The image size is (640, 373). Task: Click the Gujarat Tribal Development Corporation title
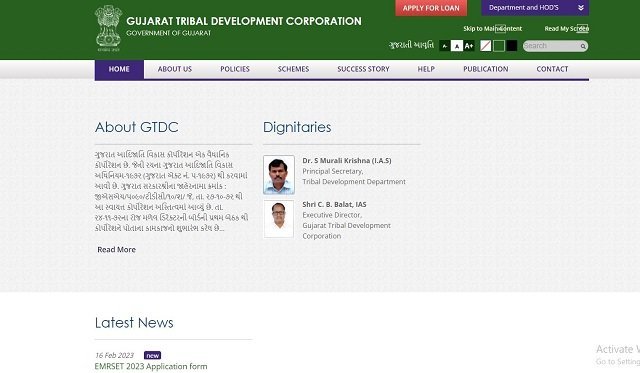[x=244, y=21]
